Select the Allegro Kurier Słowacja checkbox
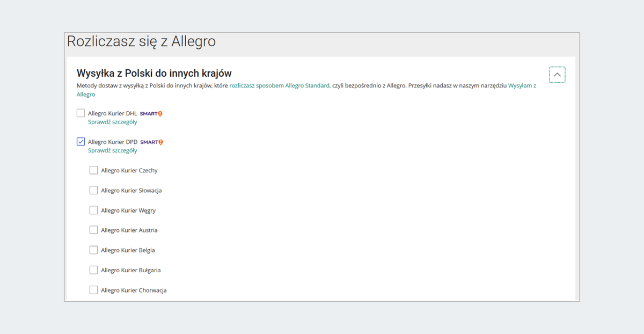 (93, 190)
